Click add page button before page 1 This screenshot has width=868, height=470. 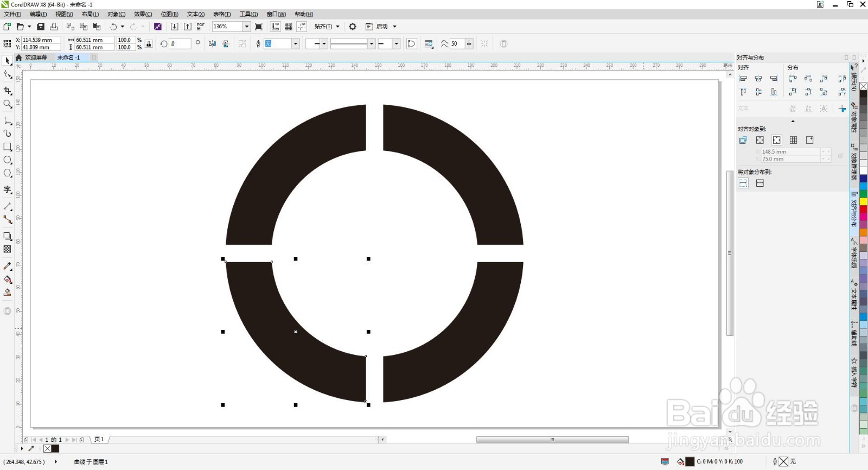[26, 440]
